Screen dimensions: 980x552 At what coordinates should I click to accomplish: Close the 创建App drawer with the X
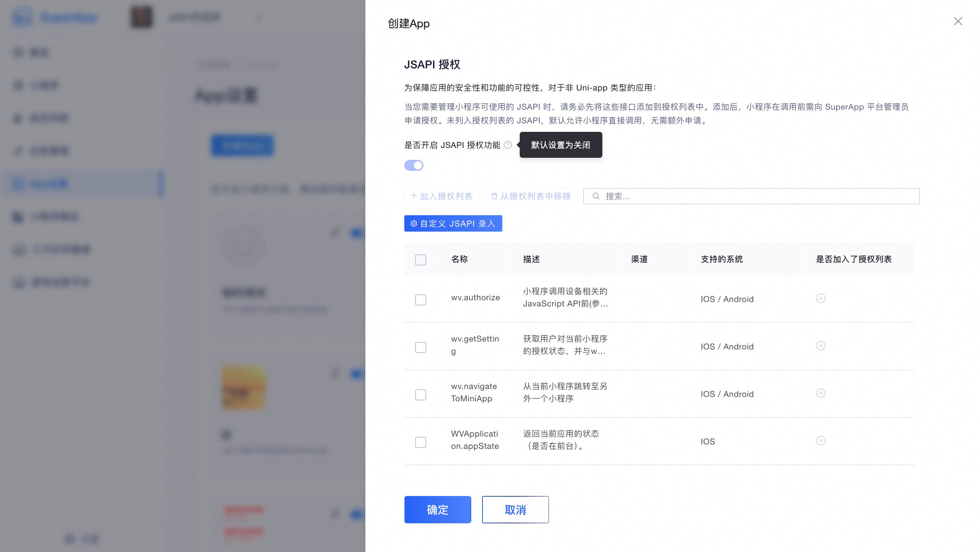tap(957, 21)
